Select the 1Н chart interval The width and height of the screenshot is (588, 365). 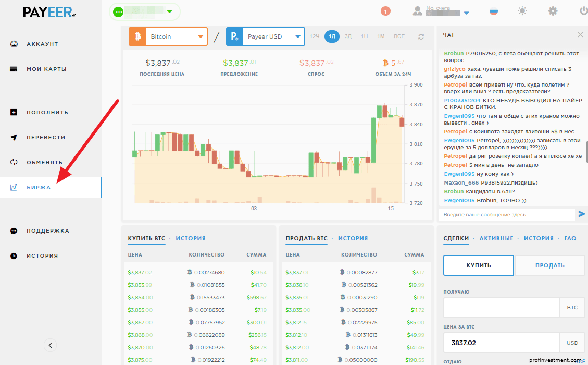pyautogui.click(x=364, y=36)
